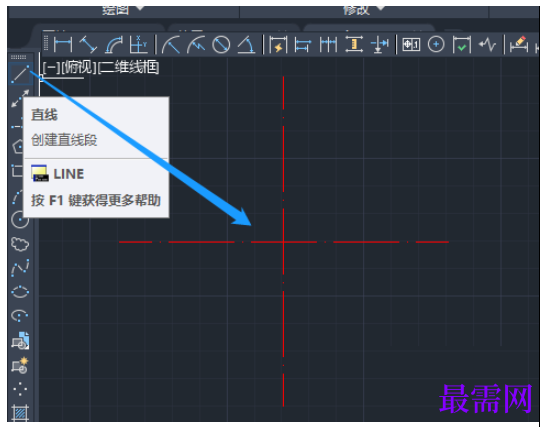Select the Hatch tool
The width and height of the screenshot is (551, 430).
pos(20,412)
